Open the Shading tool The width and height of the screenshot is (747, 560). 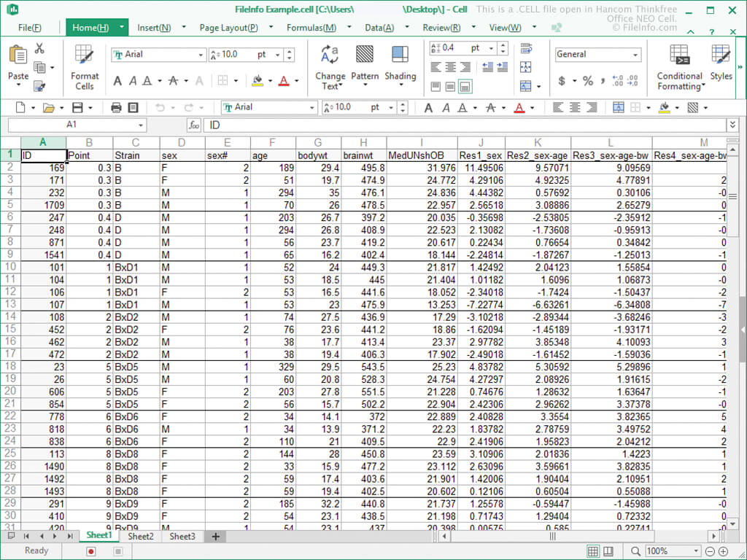coord(400,66)
